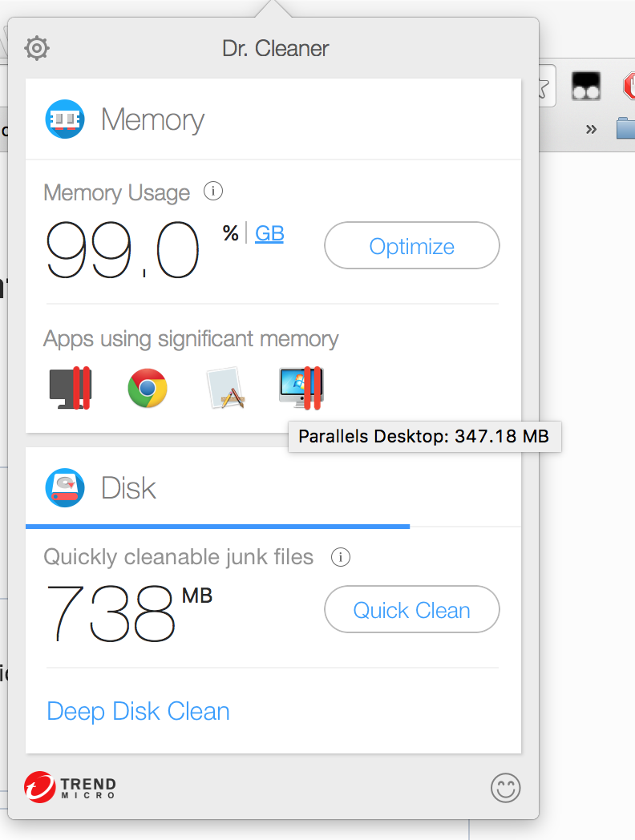This screenshot has width=635, height=840.
Task: Click the Memory heading text
Action: [x=152, y=119]
